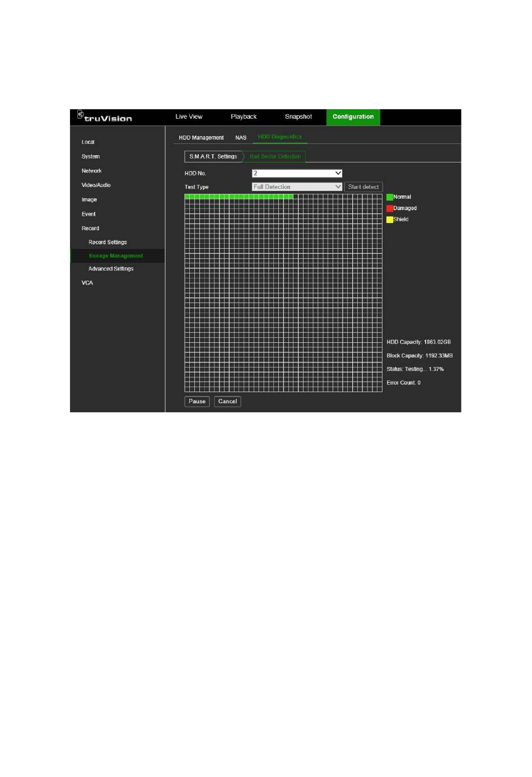Click the yellow Shield legend swatch

pyautogui.click(x=390, y=220)
